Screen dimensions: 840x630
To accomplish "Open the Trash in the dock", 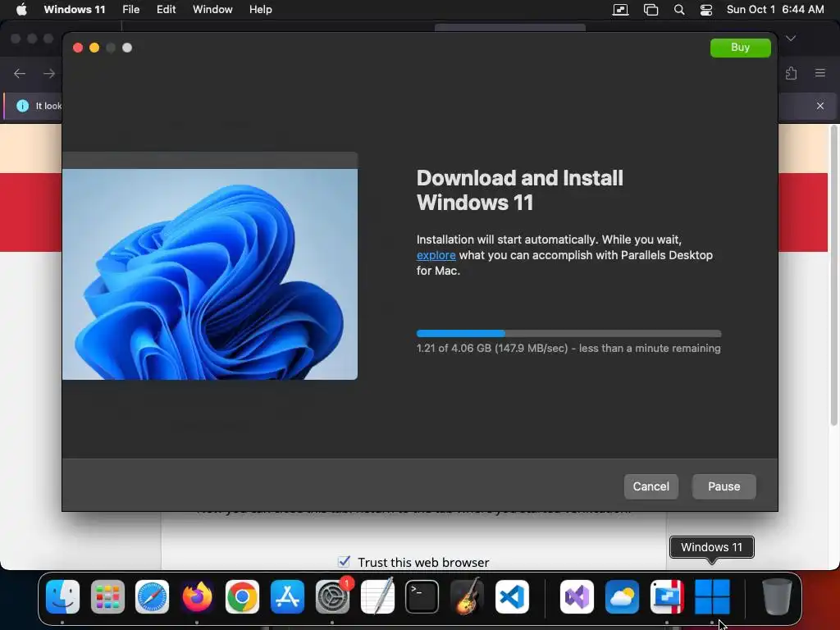I will [777, 597].
